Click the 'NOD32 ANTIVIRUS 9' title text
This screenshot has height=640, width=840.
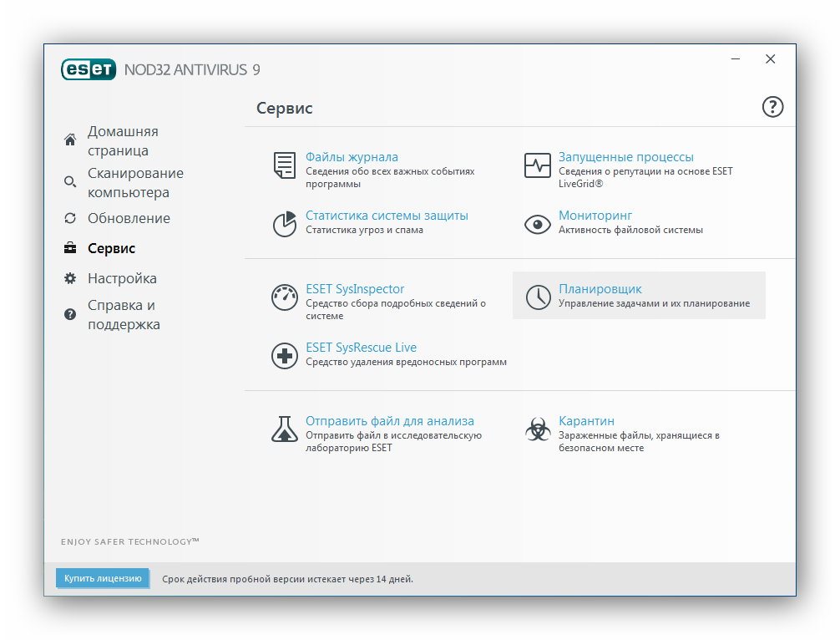tap(192, 69)
